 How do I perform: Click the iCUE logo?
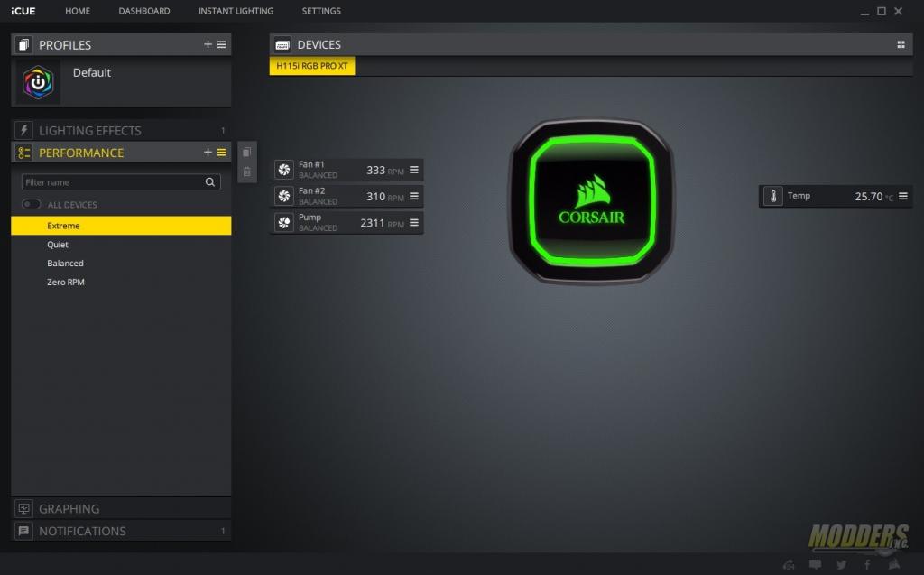(x=23, y=11)
